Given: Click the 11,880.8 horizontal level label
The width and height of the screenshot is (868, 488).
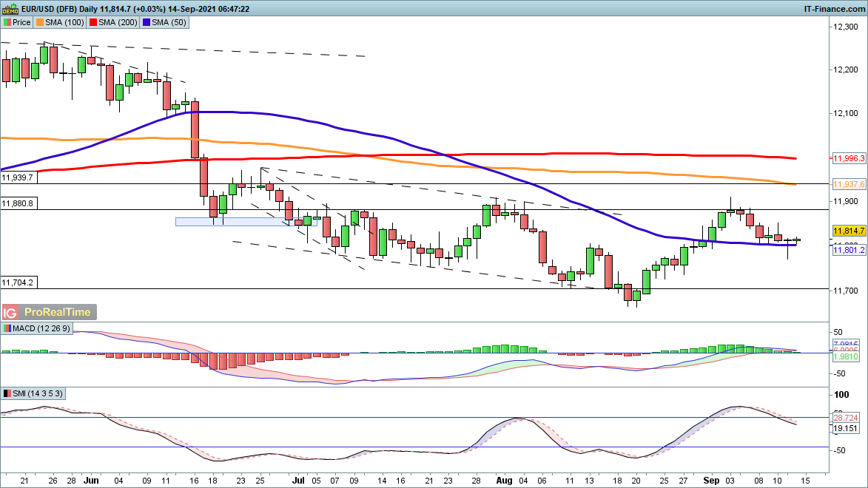Looking at the screenshot, I should (20, 203).
